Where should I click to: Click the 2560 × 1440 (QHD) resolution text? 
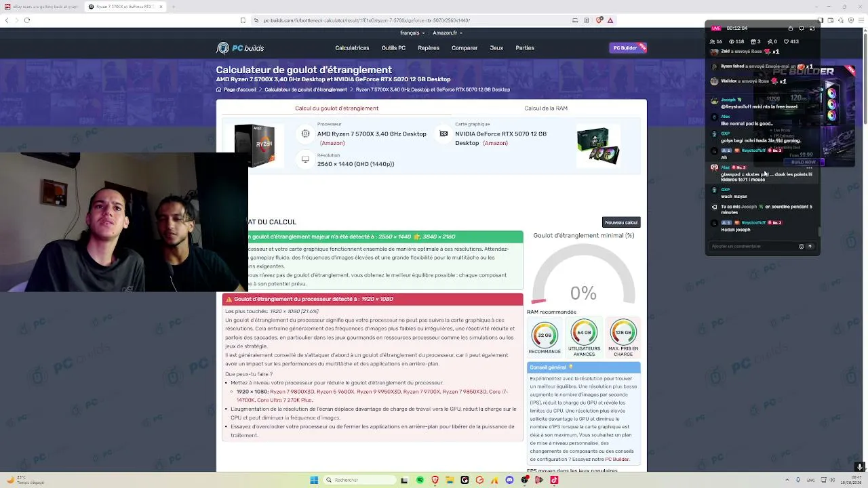pyautogui.click(x=355, y=164)
